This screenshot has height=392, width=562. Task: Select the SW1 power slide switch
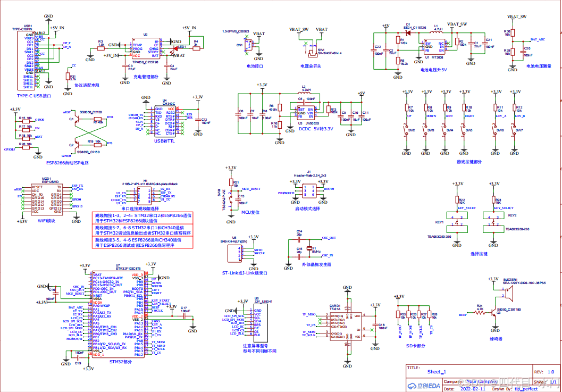312,52
